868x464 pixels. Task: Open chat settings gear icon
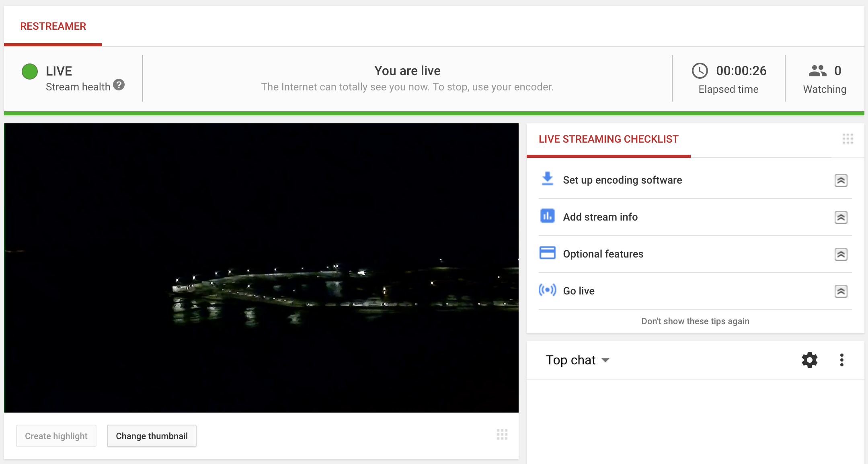click(809, 360)
